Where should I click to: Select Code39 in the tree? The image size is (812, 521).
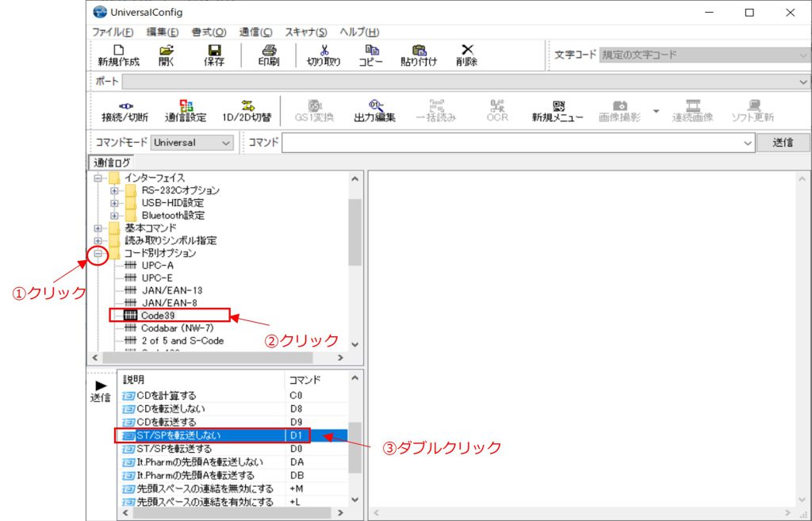[158, 316]
